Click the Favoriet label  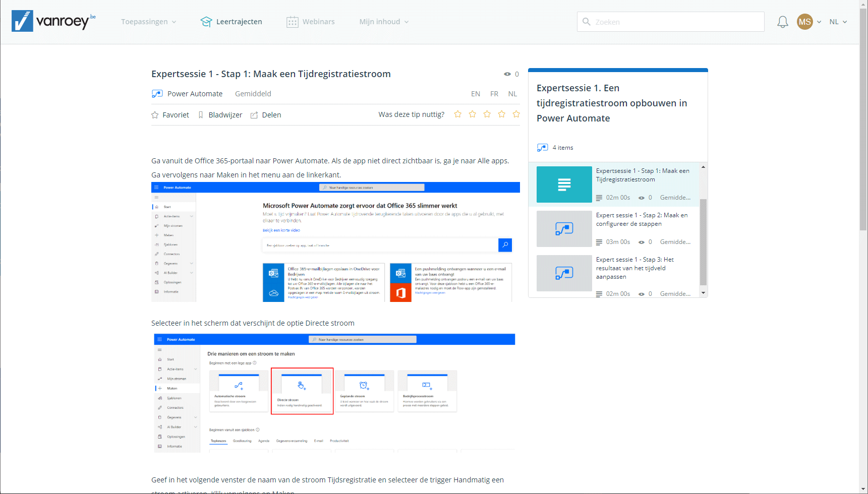[176, 115]
